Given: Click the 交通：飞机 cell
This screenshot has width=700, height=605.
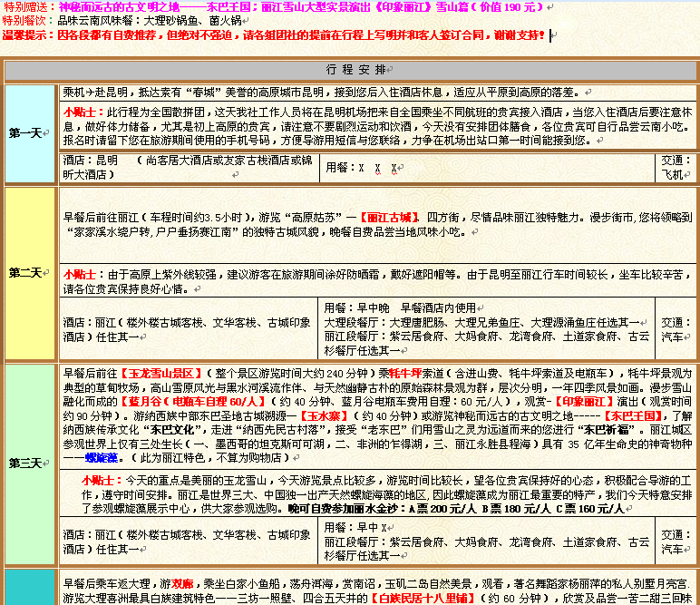Looking at the screenshot, I should (672, 167).
